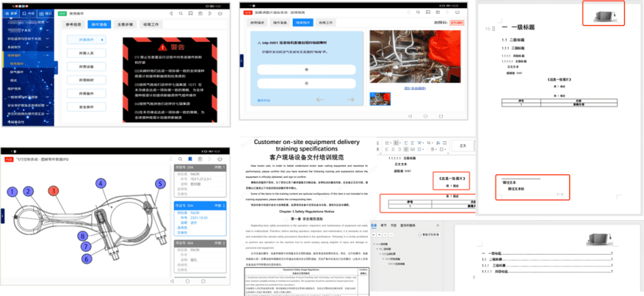644x296 pixels.
Task: Expand side panel handle in fault isolation screen
Action: [241, 61]
